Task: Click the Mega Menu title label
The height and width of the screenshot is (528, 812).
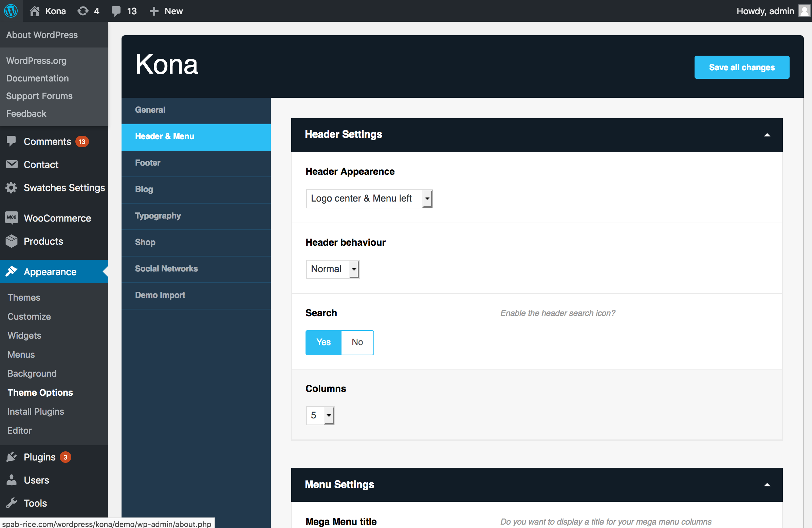Action: tap(341, 522)
